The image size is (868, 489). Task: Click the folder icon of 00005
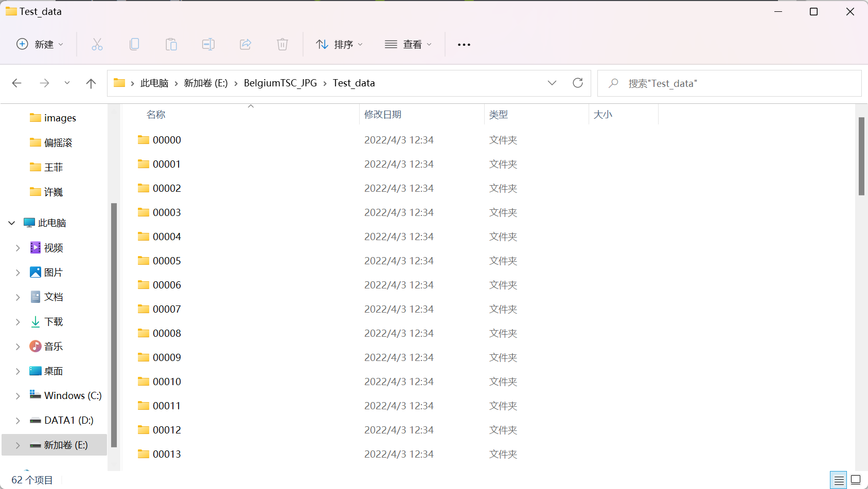tap(144, 261)
